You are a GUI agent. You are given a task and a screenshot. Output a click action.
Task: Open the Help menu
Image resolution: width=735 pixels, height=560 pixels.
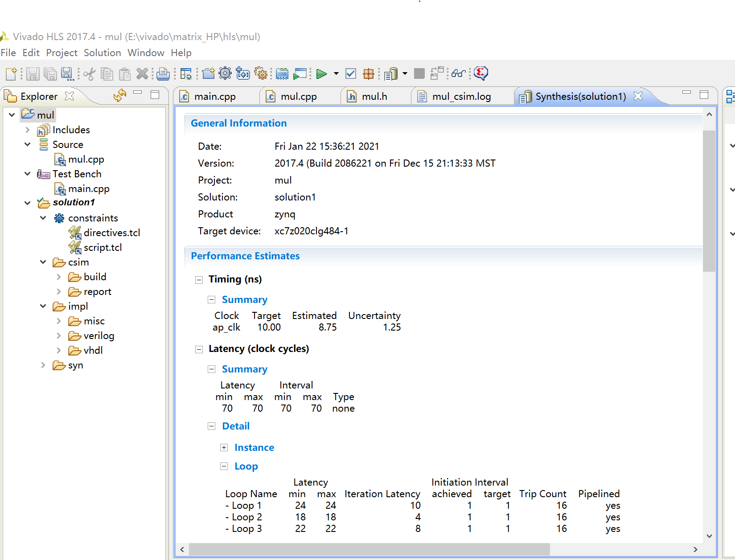181,53
